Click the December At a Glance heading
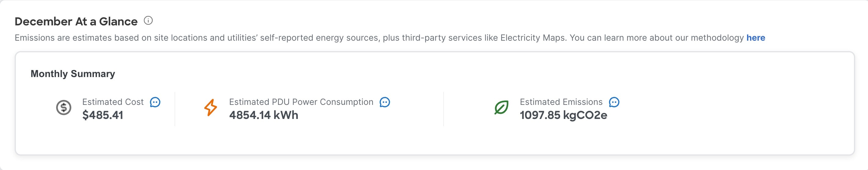This screenshot has width=868, height=170. [76, 21]
